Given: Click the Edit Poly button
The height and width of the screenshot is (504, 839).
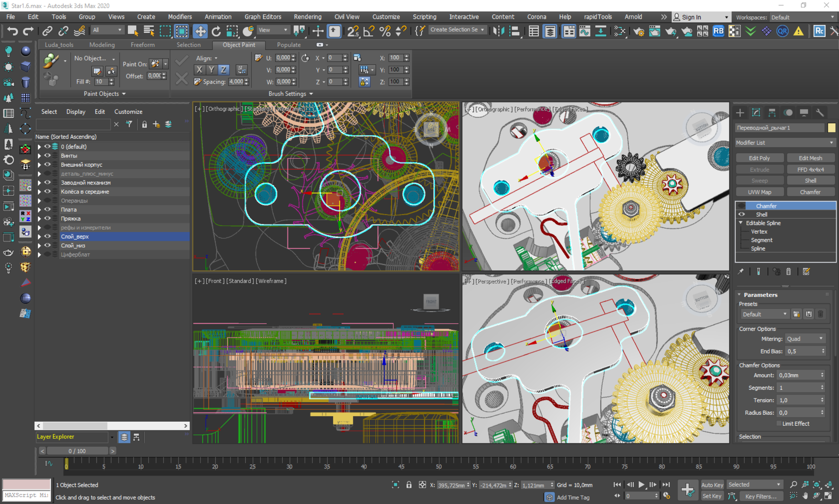Looking at the screenshot, I should tap(759, 158).
